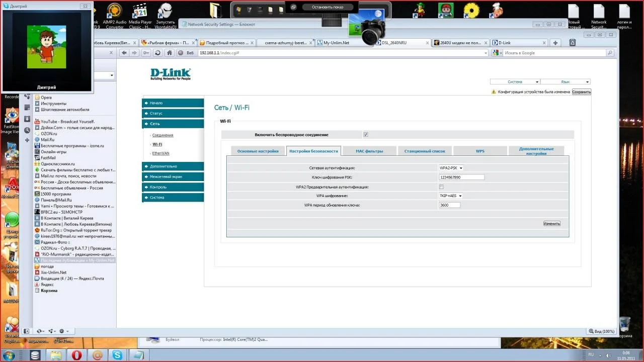Screen dimensions: 644x362
Task: Open the Вид (100%) zoom dropdown
Action: coord(601,331)
